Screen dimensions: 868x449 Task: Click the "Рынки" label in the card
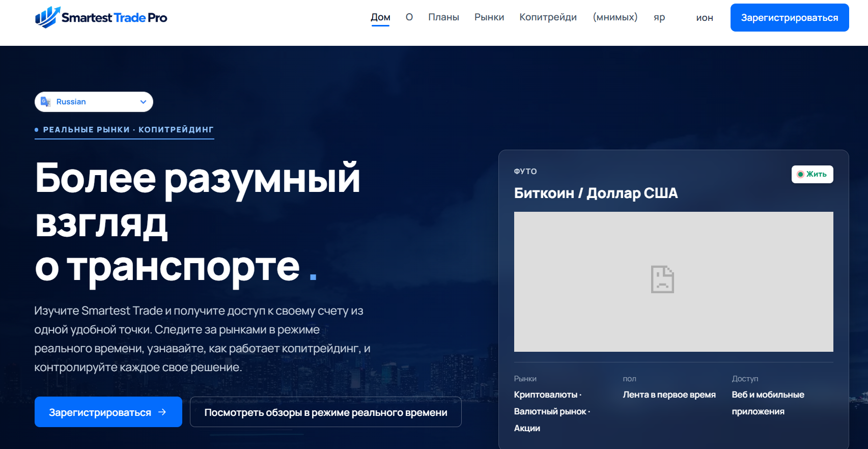(525, 379)
